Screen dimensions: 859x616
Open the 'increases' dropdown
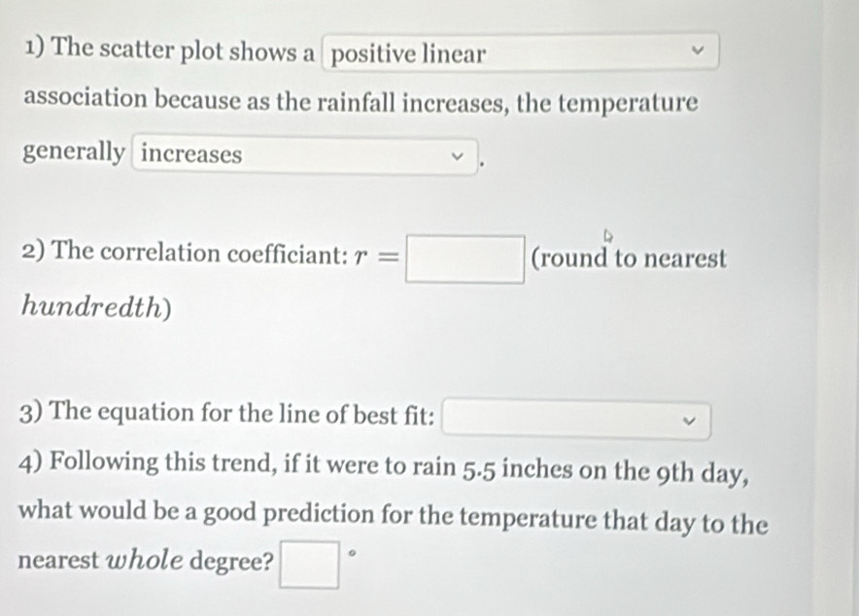(x=305, y=155)
